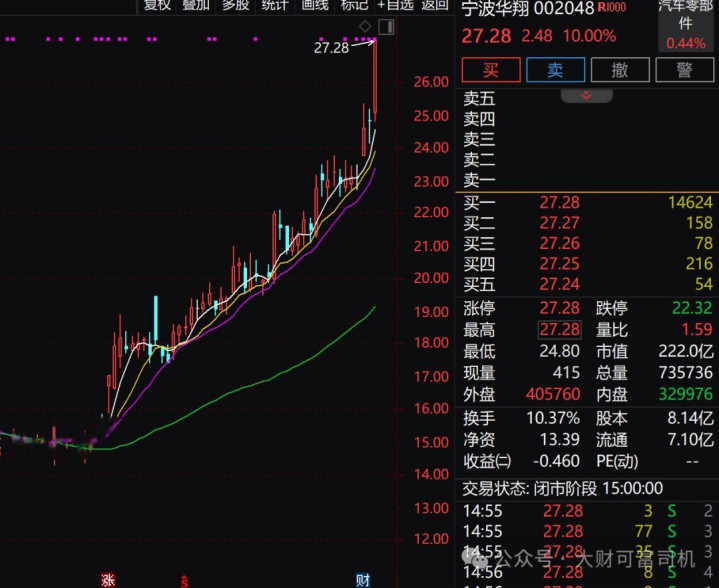Click the 总量 value 735736
Screen dimensions: 719x588
click(686, 372)
